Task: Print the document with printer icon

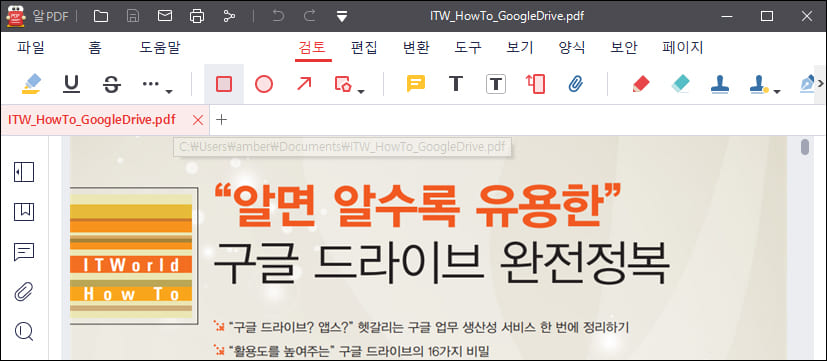Action: point(197,16)
